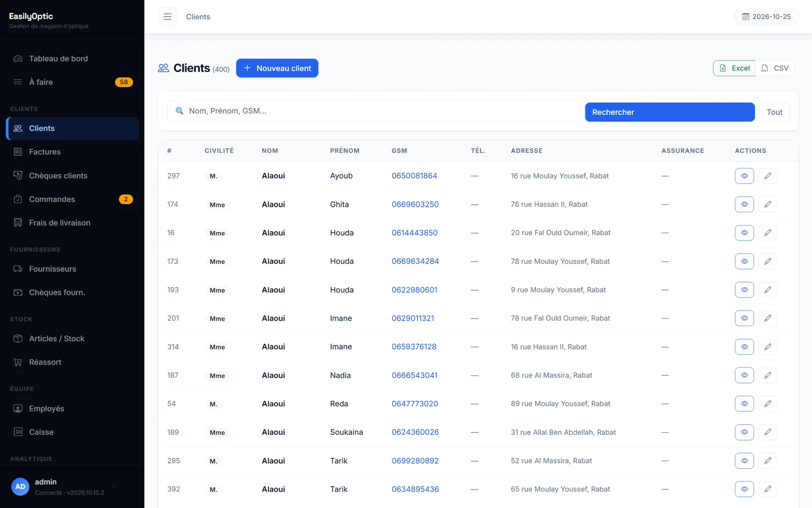View client 297 Ayoub Alaoui (eye icon)
The image size is (812, 508).
tap(745, 176)
